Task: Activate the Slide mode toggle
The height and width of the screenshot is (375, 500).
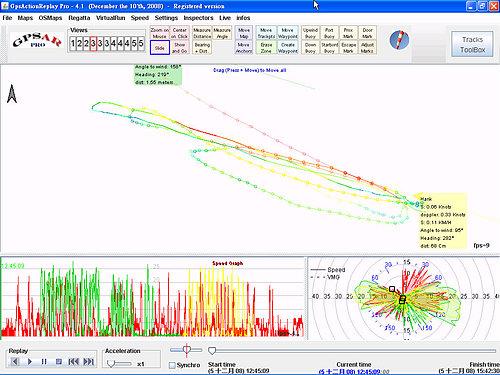Action: [160, 48]
